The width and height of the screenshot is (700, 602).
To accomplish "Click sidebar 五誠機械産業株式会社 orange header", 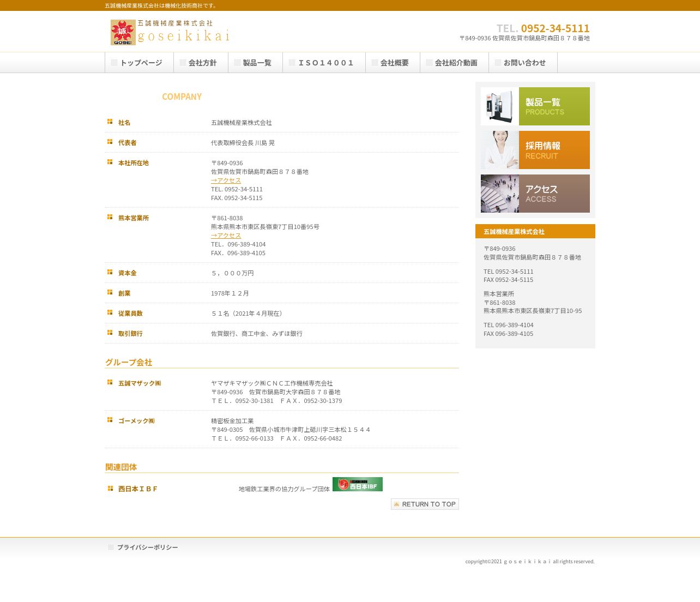I will (x=535, y=231).
